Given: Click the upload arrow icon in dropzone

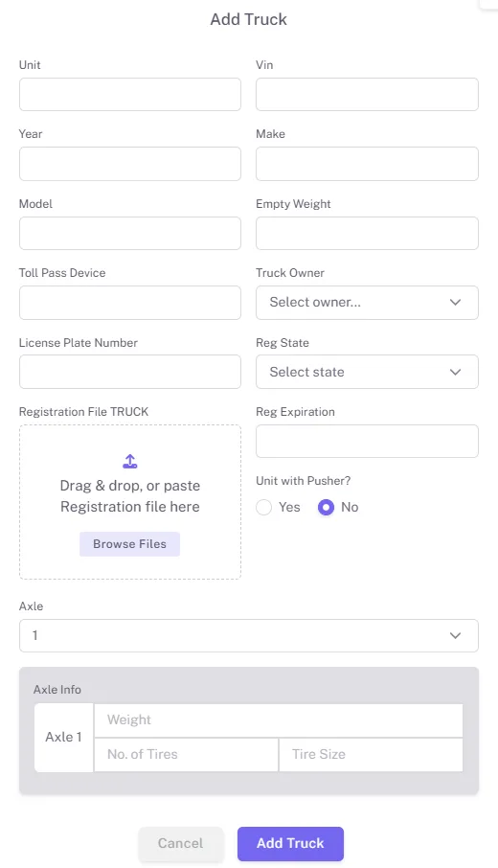Looking at the screenshot, I should [130, 461].
